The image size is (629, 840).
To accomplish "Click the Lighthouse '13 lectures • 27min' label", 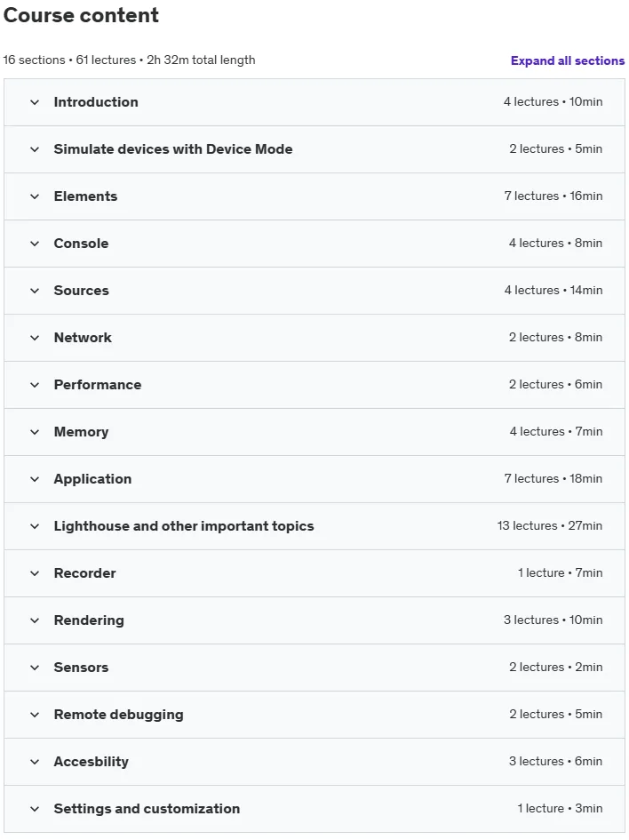I will coord(550,526).
